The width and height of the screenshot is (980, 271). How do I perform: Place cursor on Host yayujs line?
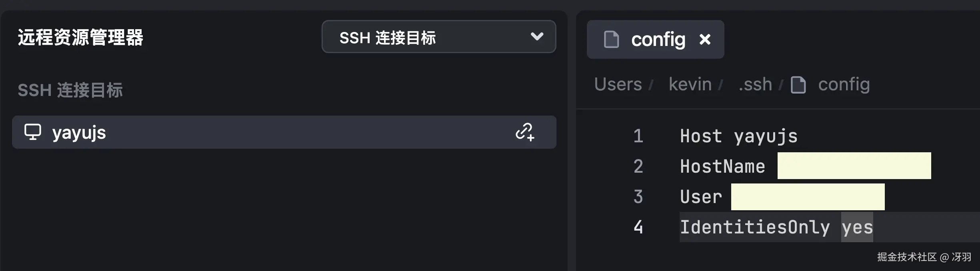pyautogui.click(x=738, y=136)
